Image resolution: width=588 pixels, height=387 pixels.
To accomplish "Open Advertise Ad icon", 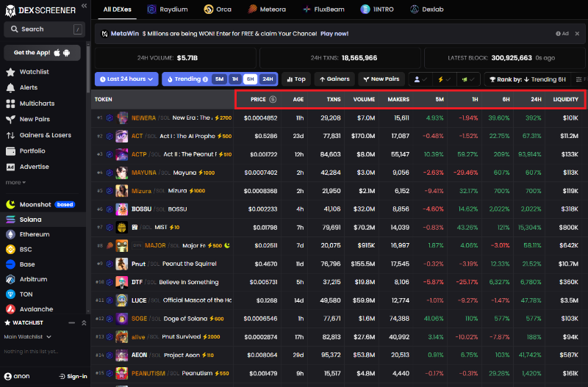I will (x=10, y=167).
